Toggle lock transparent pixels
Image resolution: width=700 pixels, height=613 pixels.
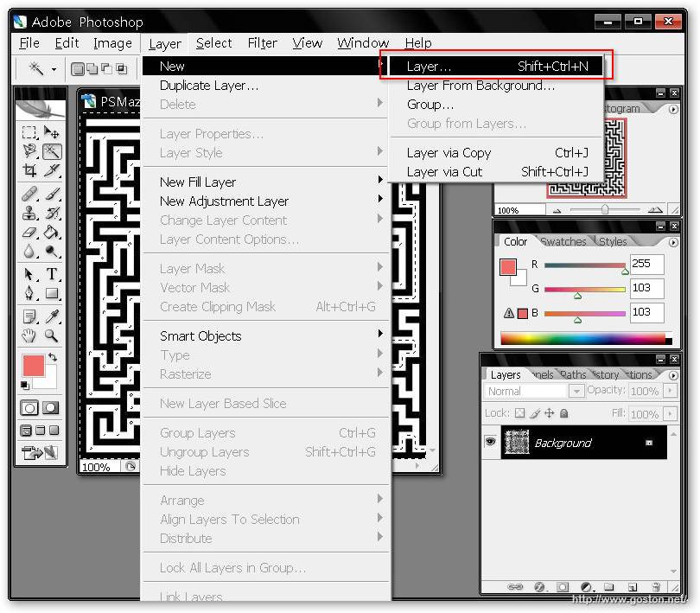[x=519, y=412]
